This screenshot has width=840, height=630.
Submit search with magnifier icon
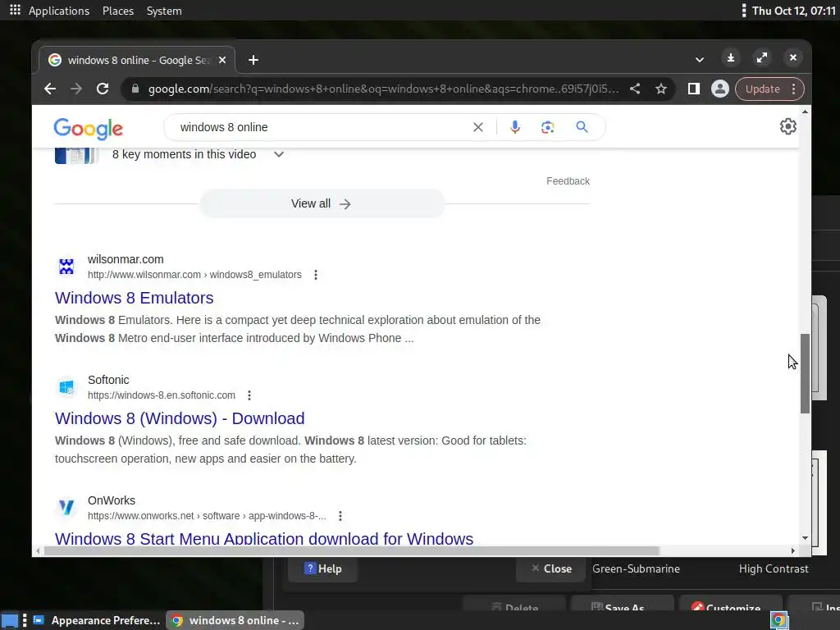point(582,127)
